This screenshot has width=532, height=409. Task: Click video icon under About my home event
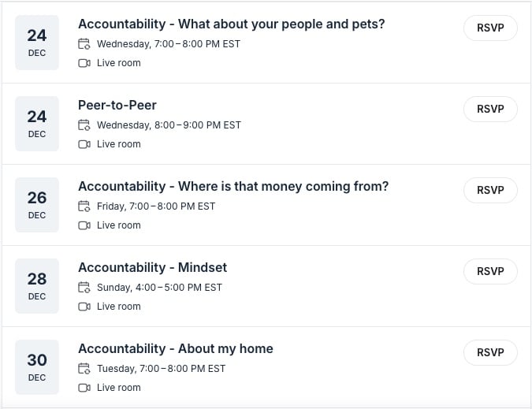tap(84, 388)
